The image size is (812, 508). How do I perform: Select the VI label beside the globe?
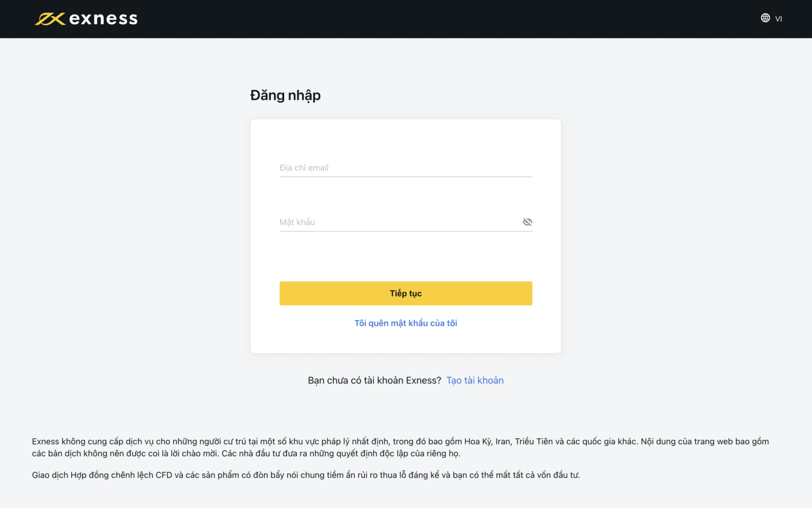point(778,19)
